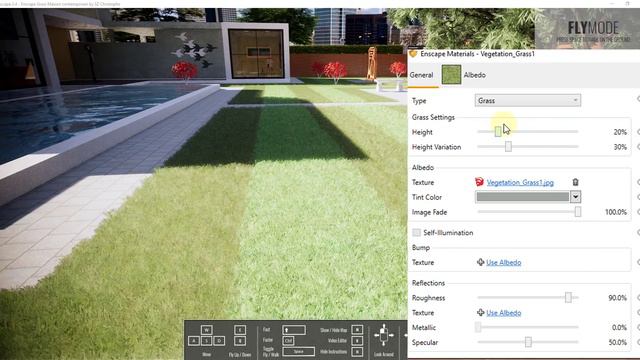The height and width of the screenshot is (360, 640).
Task: Click Use Albedo link under Bump
Action: click(503, 262)
